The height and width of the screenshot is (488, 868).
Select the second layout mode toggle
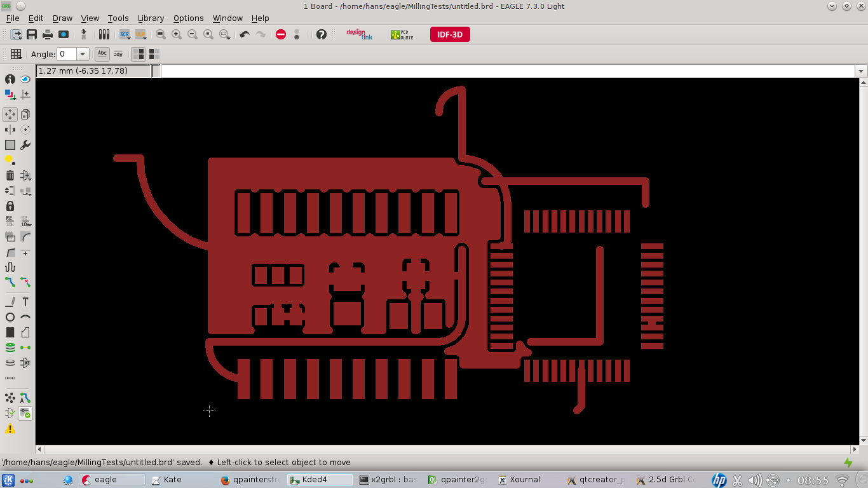pos(154,54)
